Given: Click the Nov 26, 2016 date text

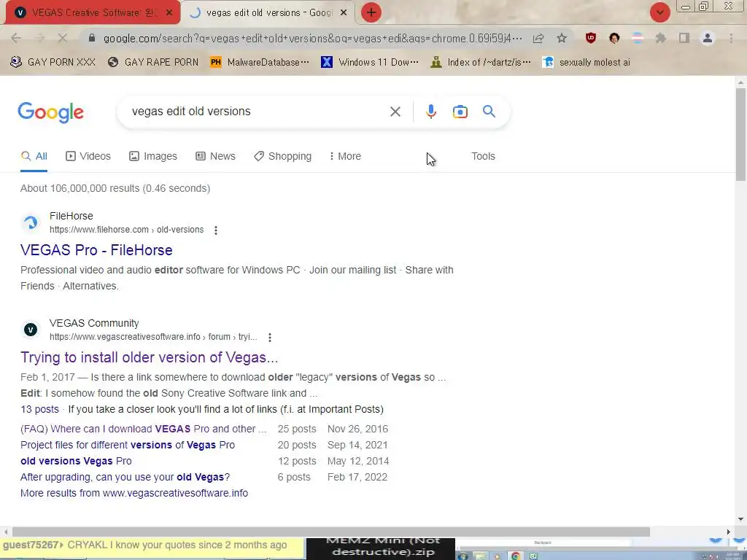Looking at the screenshot, I should (357, 429).
